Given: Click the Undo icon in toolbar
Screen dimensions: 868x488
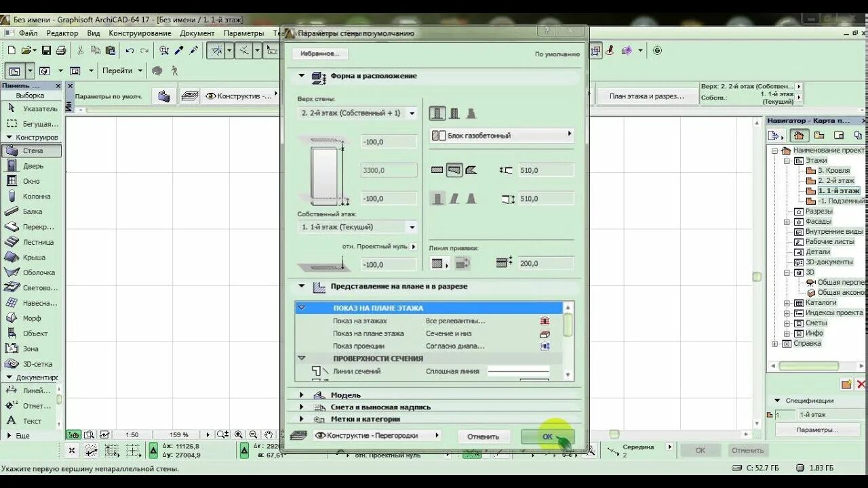Looking at the screenshot, I should [x=130, y=50].
